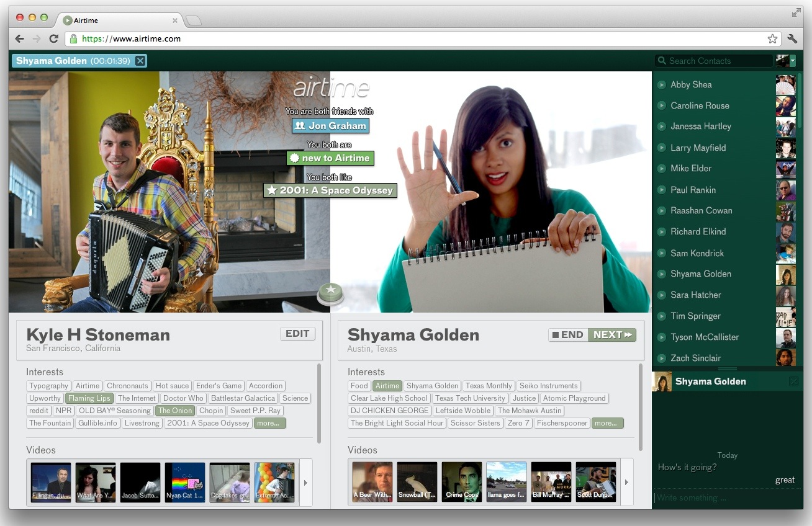Click the Search Contacts field
The height and width of the screenshot is (526, 812).
click(x=714, y=61)
